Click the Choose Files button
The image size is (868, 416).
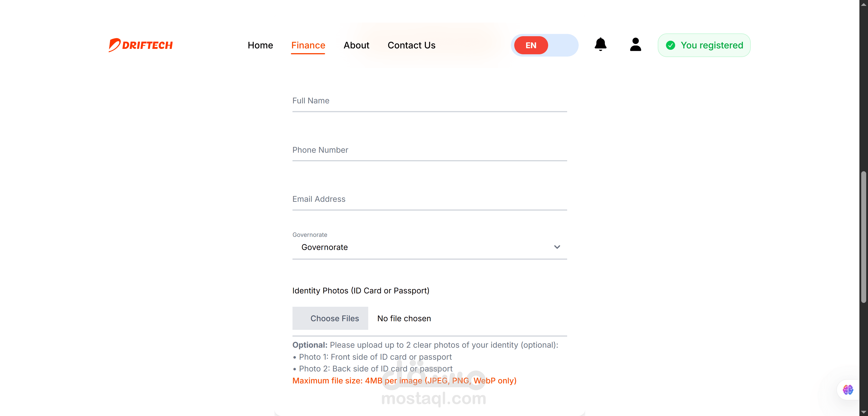coord(330,318)
